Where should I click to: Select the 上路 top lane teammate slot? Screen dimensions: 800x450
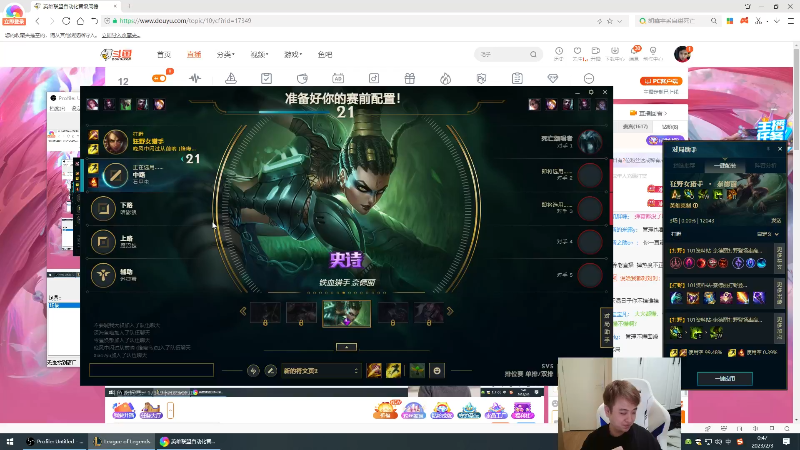click(148, 242)
